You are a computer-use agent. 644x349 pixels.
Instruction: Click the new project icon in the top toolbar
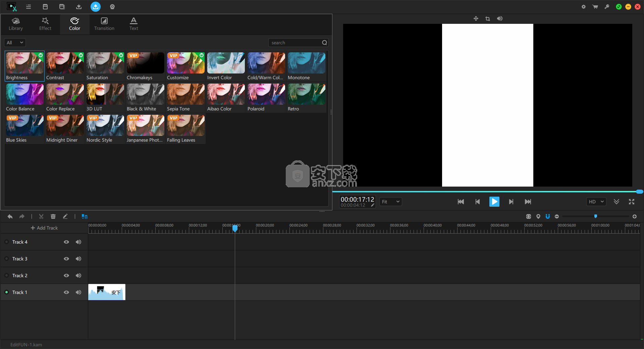click(45, 7)
